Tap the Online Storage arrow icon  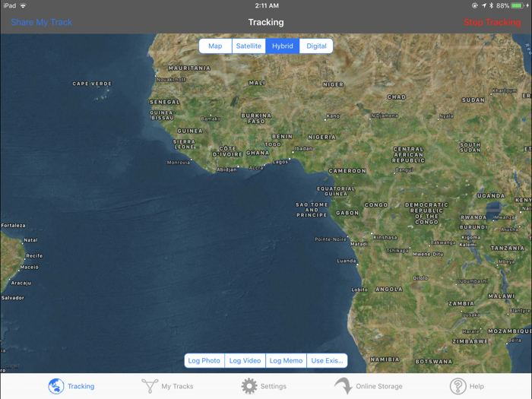coord(343,386)
